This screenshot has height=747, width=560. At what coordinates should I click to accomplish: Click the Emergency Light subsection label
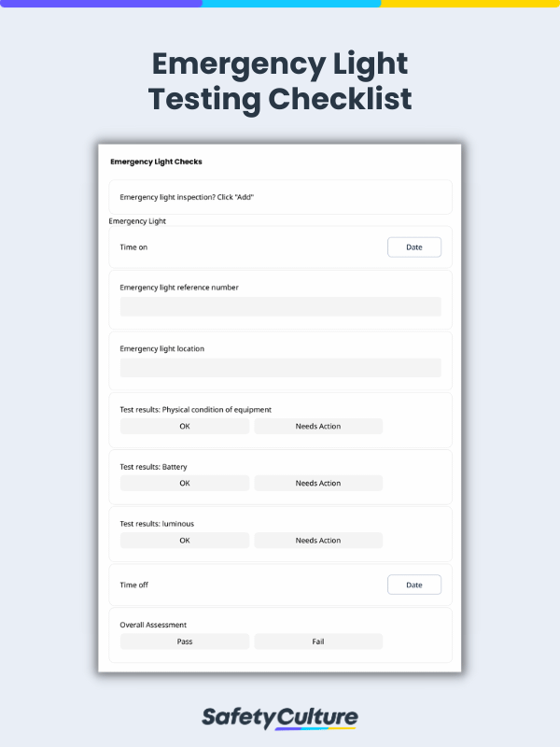pos(137,221)
